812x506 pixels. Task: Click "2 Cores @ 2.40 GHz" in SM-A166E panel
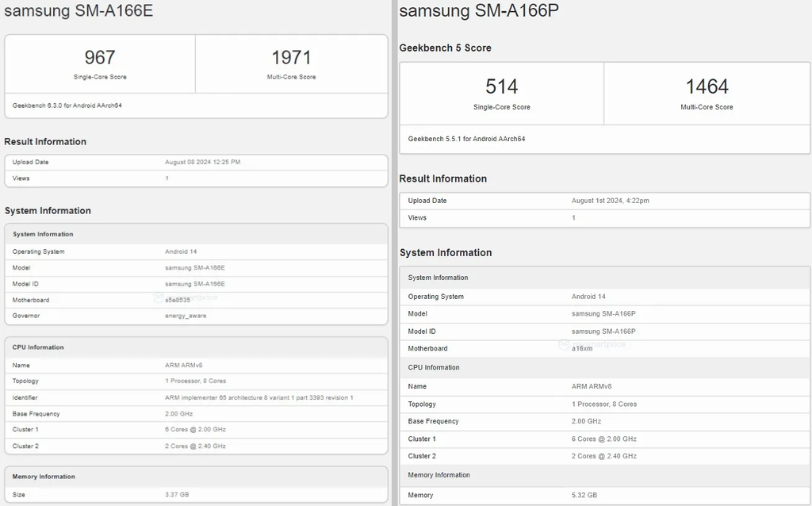tap(195, 446)
